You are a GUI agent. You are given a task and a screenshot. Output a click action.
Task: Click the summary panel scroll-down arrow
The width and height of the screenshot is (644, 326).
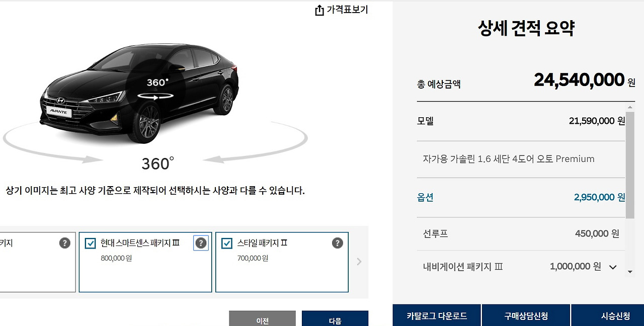[630, 272]
